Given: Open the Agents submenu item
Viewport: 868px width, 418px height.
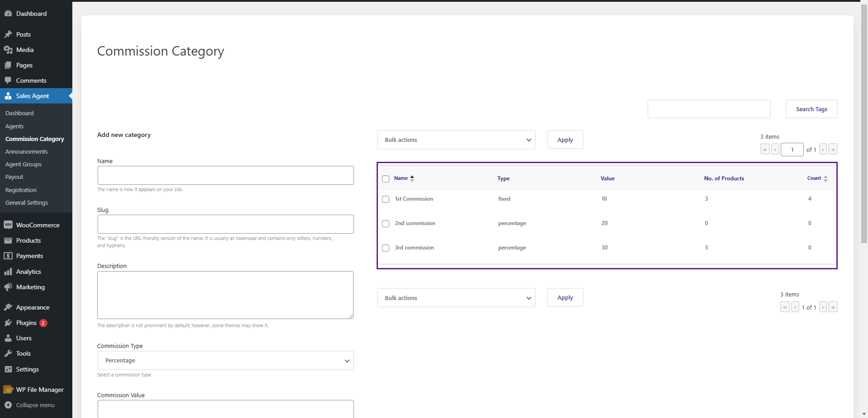Looking at the screenshot, I should coord(14,126).
